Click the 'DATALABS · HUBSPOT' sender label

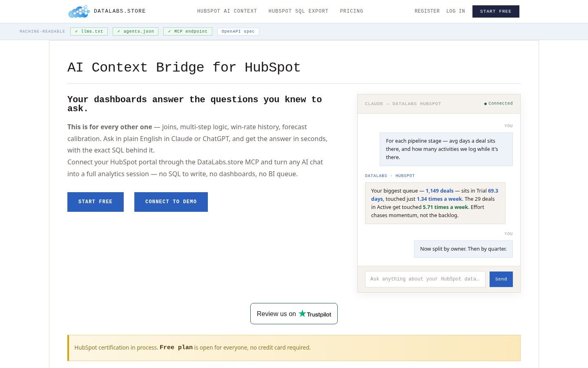click(390, 176)
